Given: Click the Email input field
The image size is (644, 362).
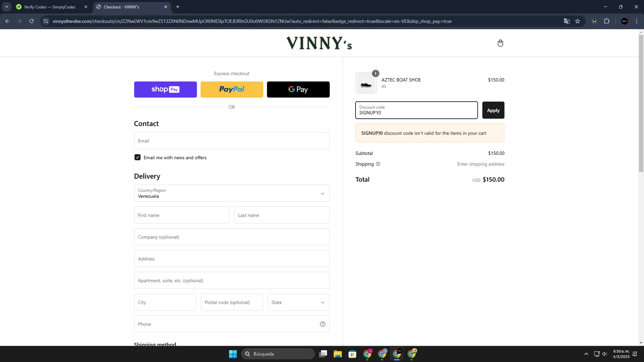Looking at the screenshot, I should pos(232,141).
